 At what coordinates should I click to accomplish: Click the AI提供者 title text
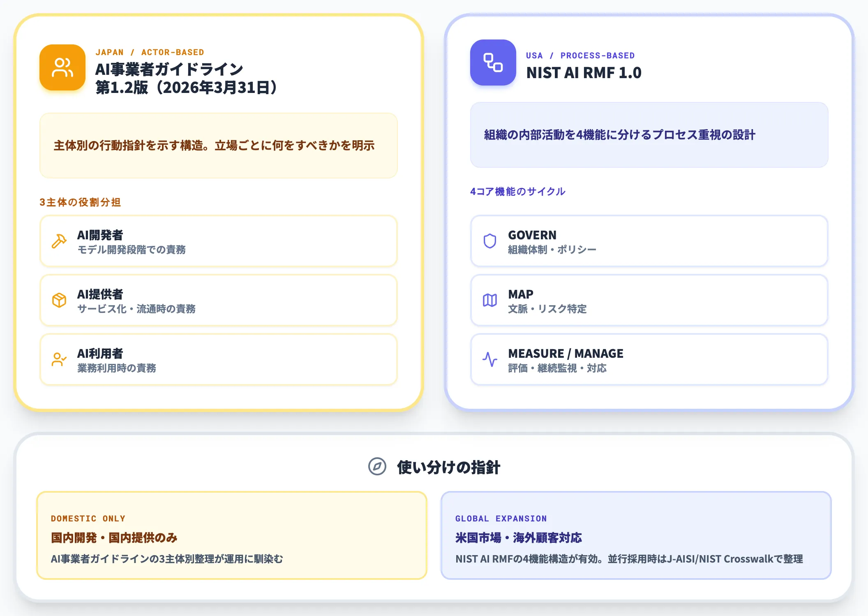pos(100,294)
